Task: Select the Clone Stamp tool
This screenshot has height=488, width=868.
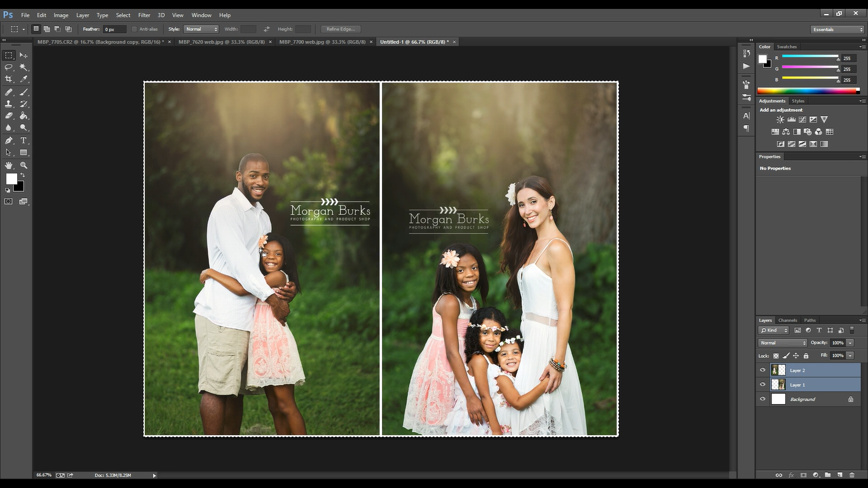Action: [9, 104]
